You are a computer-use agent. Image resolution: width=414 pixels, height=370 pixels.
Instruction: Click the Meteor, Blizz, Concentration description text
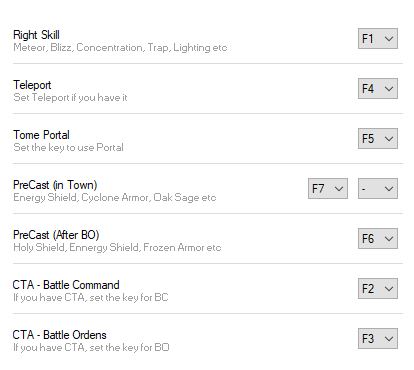coord(120,48)
